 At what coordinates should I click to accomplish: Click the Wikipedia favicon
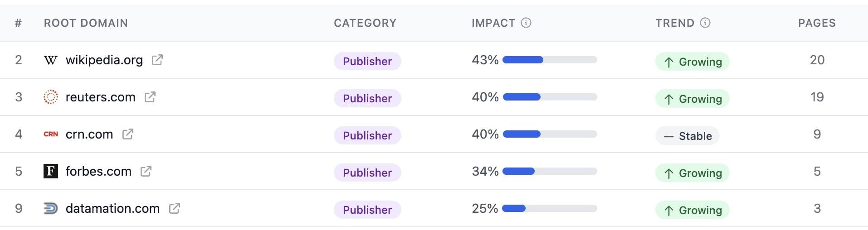(50, 60)
